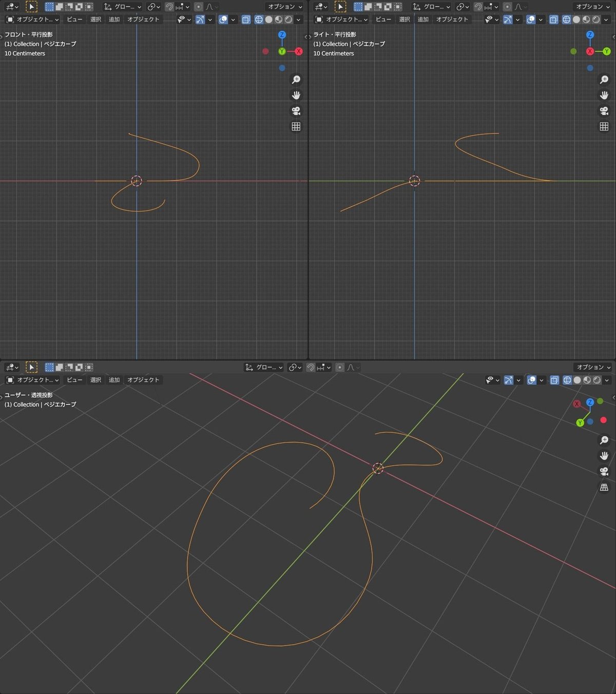Image resolution: width=616 pixels, height=694 pixels.
Task: Click the intersect-selection mode icon in the front view
Action: pyautogui.click(x=89, y=7)
